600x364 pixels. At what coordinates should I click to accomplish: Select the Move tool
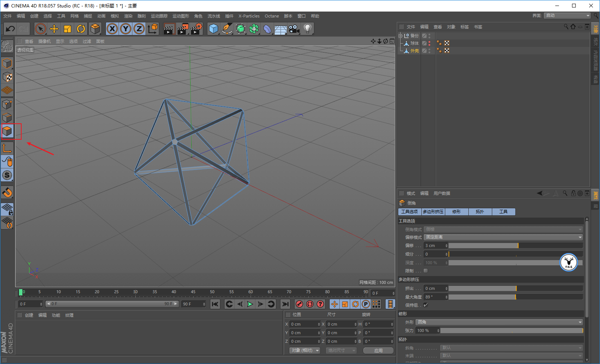(x=54, y=29)
